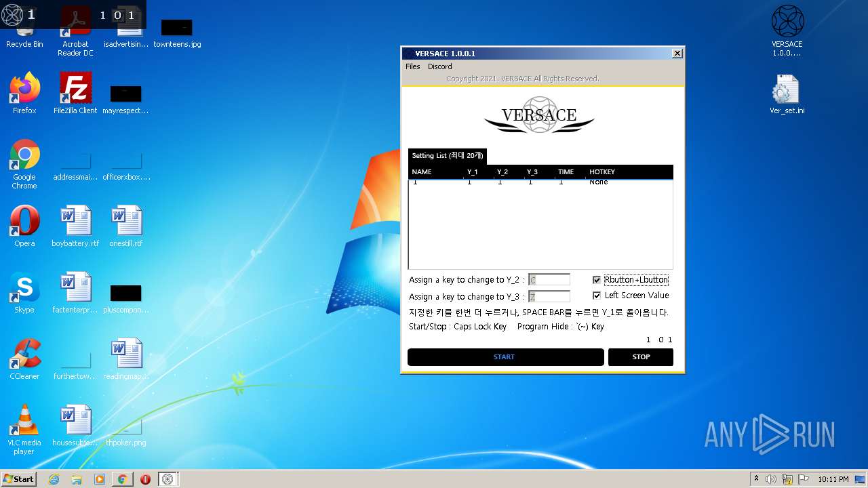Select the factenterpr... Word document
The width and height of the screenshot is (868, 488).
click(x=75, y=292)
